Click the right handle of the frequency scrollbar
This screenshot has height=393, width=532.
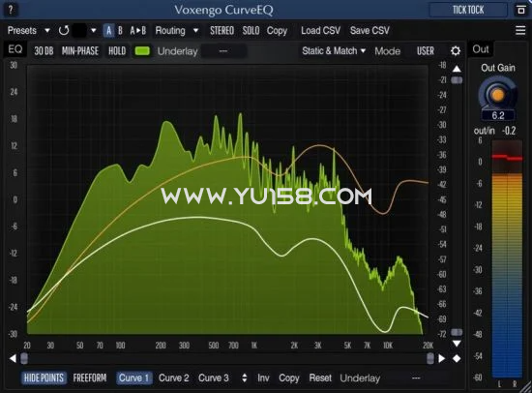[x=430, y=358]
